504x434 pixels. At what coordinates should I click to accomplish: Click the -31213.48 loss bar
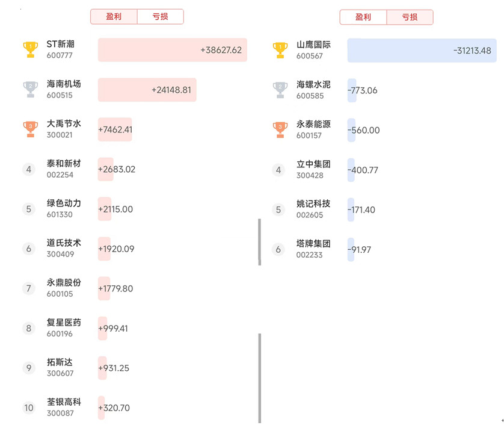(x=422, y=51)
